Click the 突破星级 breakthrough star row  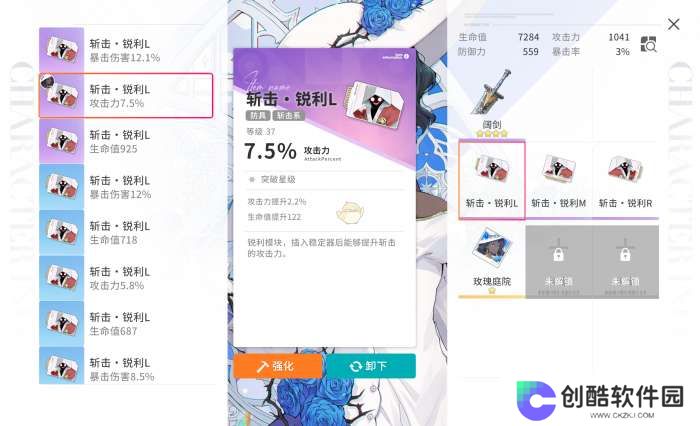tap(324, 180)
